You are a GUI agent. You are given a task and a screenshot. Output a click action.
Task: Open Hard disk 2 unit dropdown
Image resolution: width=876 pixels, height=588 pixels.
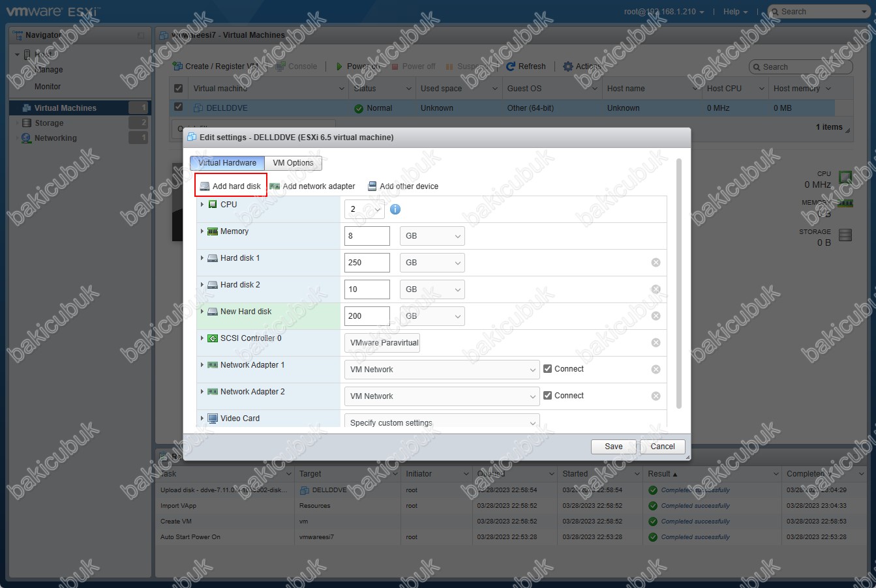(432, 289)
